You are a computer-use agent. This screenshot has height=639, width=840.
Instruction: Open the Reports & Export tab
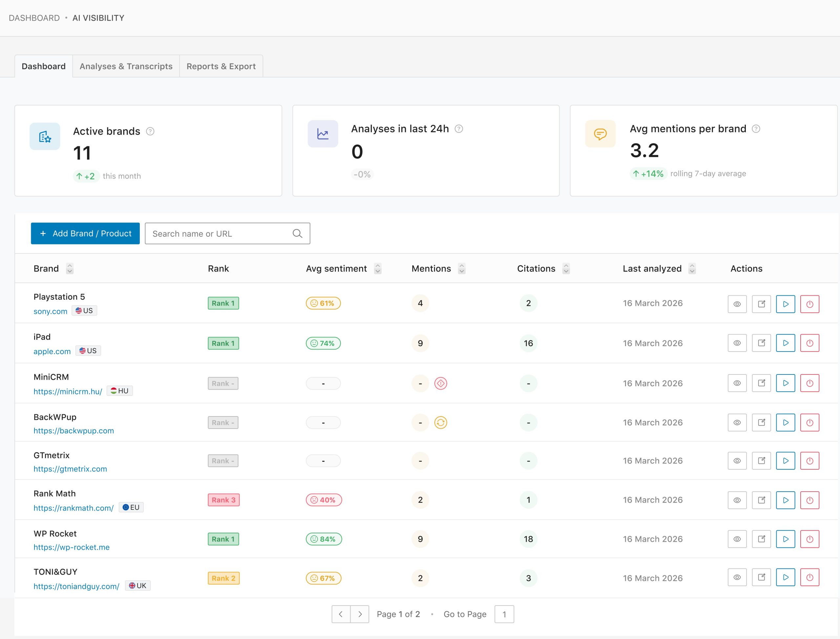(x=221, y=66)
